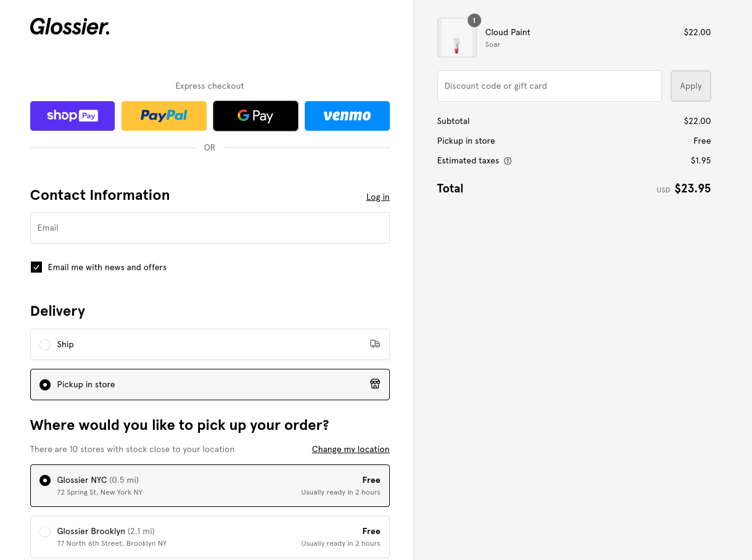
Task: Click Change my location link
Action: point(350,449)
